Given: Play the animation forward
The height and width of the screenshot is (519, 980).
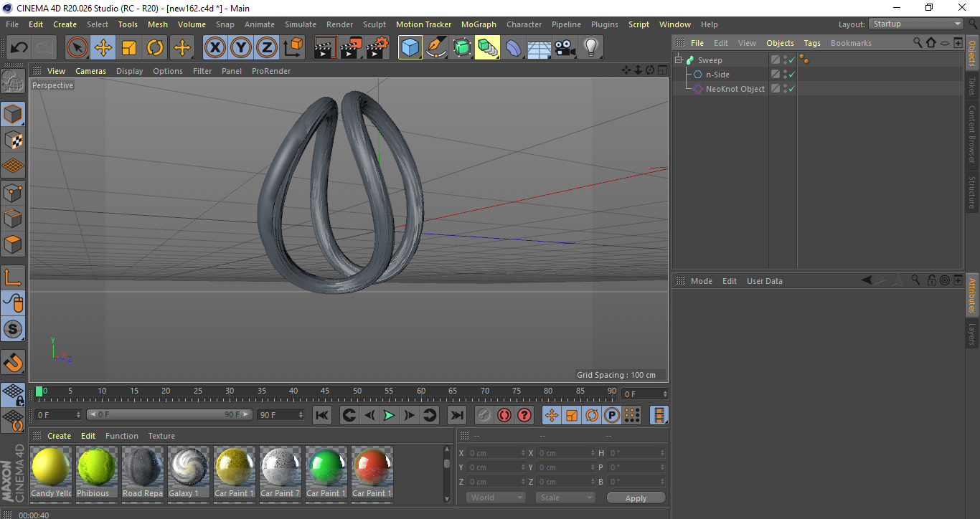Looking at the screenshot, I should [x=389, y=415].
